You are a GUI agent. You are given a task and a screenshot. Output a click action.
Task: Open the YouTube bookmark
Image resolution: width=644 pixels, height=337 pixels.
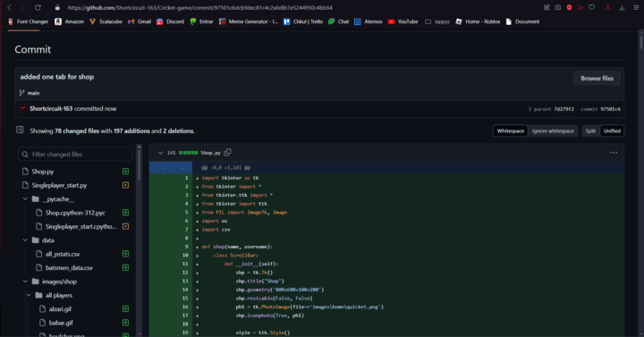point(402,21)
